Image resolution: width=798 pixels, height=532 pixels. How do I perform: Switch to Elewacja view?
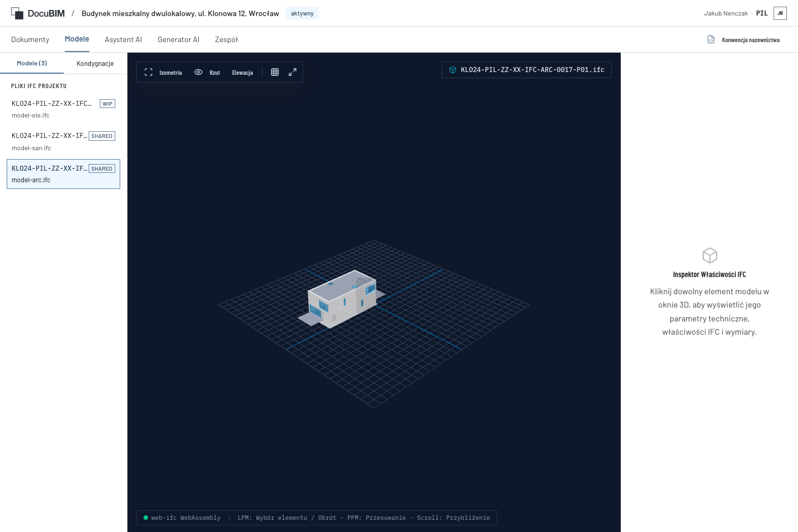(242, 73)
